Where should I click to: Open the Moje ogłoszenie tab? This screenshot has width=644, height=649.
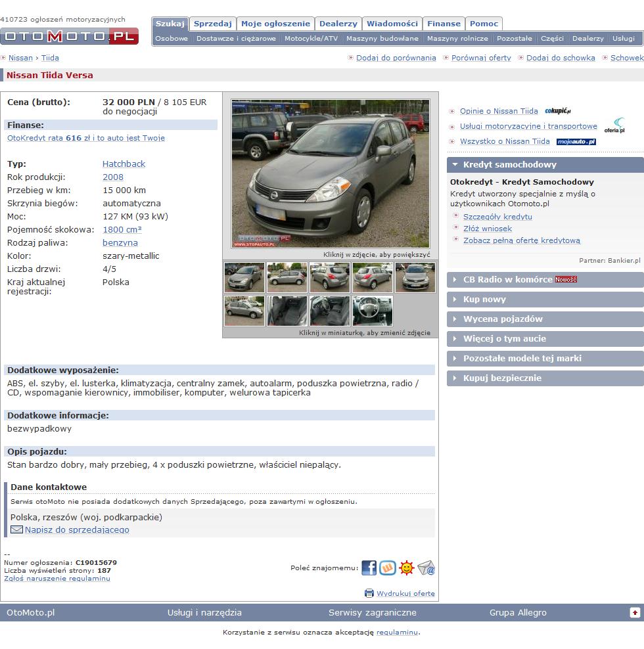275,24
